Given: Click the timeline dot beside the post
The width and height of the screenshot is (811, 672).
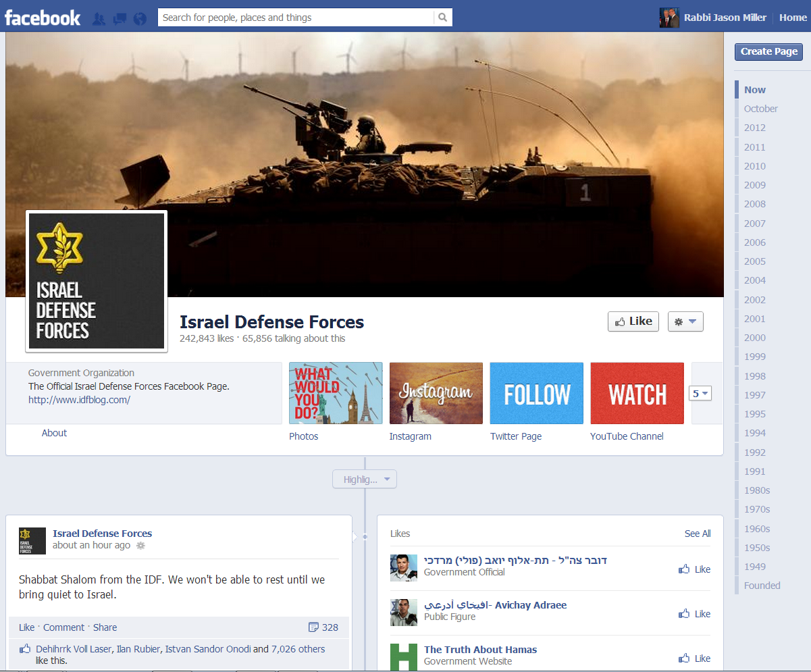Looking at the screenshot, I should coord(365,537).
